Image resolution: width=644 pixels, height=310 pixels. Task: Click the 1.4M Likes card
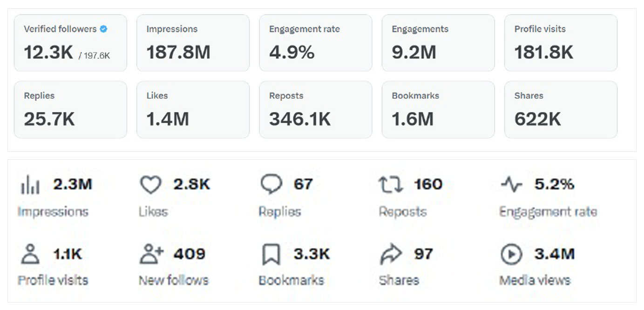pos(193,110)
